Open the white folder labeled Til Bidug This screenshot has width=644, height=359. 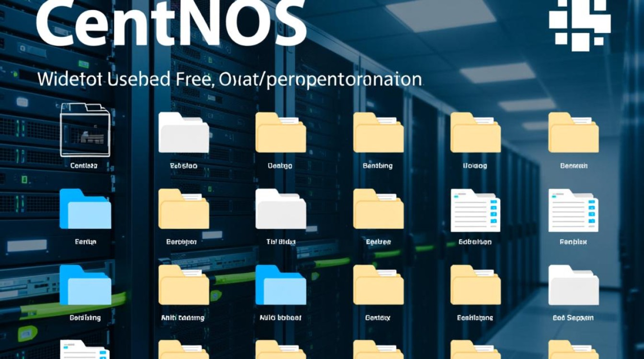pyautogui.click(x=281, y=209)
